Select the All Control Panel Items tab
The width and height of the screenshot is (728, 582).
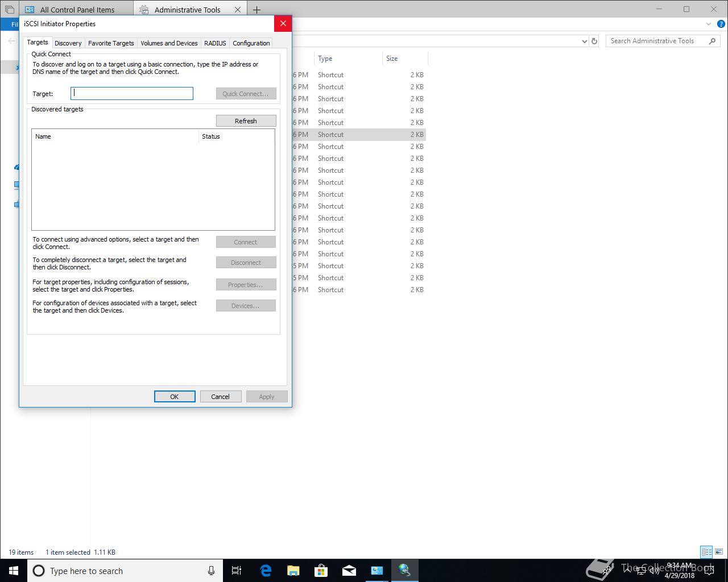pyautogui.click(x=77, y=10)
